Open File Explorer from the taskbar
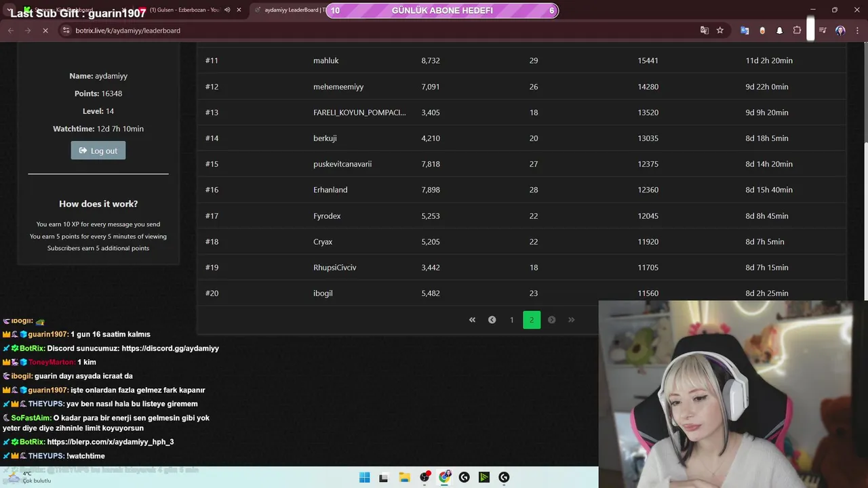 tap(404, 477)
